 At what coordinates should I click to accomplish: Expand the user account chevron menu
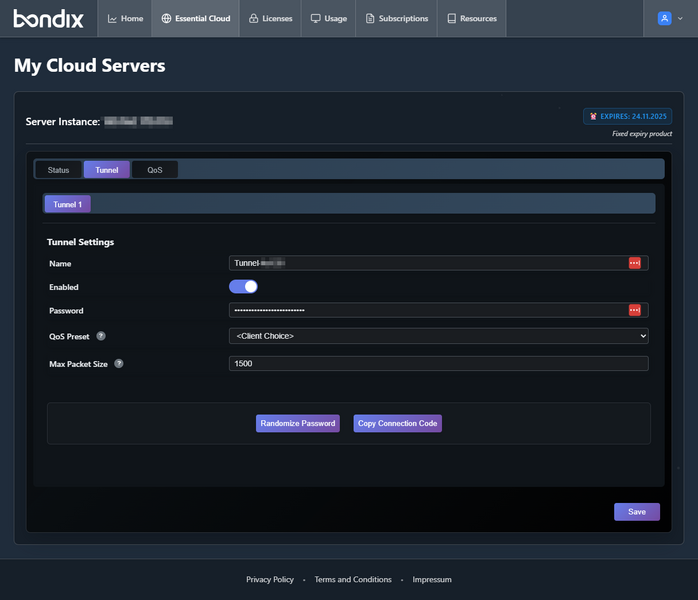coord(681,18)
